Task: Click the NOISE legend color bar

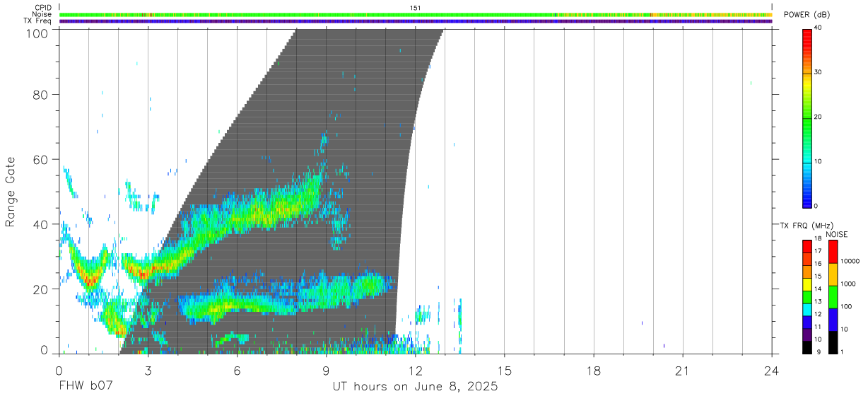Action: (833, 296)
